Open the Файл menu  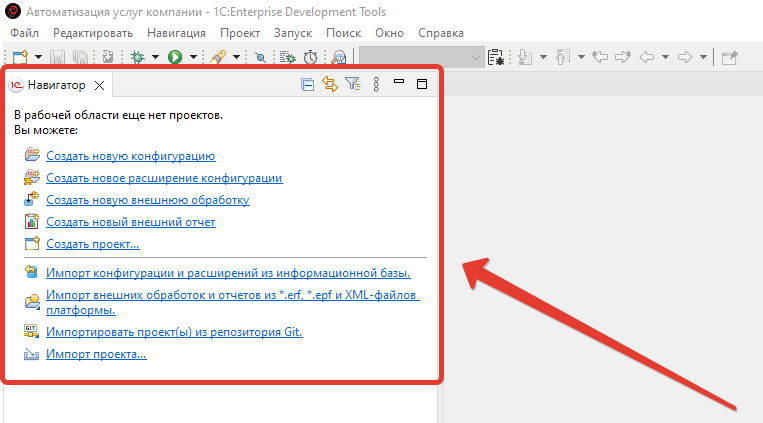24,33
